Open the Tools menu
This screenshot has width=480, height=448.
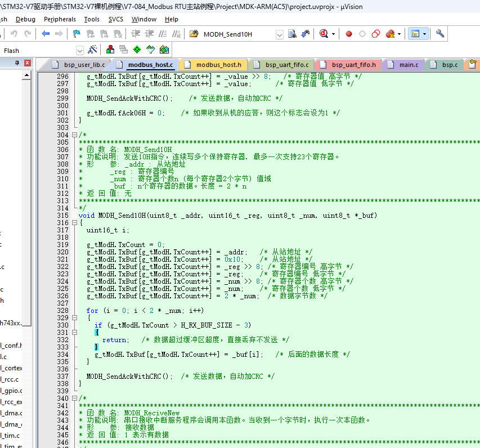92,19
